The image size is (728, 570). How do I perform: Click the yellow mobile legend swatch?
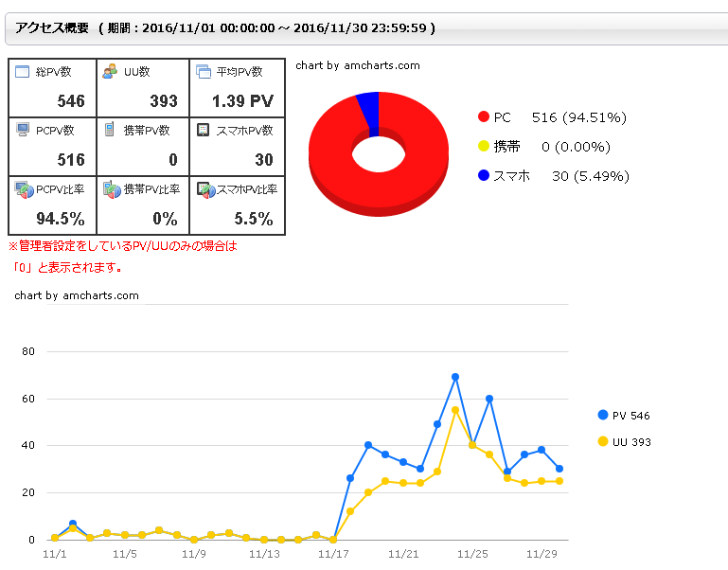point(484,147)
